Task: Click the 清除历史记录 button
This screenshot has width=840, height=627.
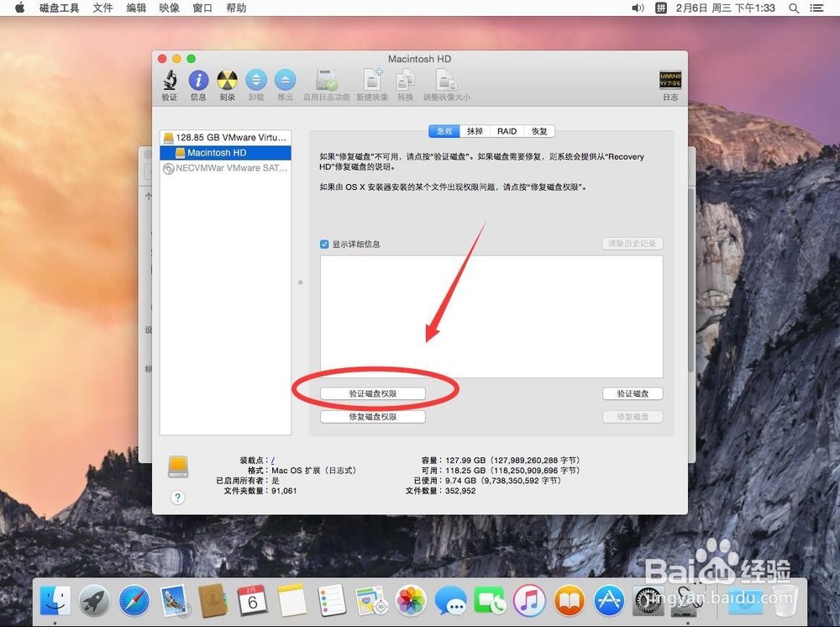Action: click(633, 244)
